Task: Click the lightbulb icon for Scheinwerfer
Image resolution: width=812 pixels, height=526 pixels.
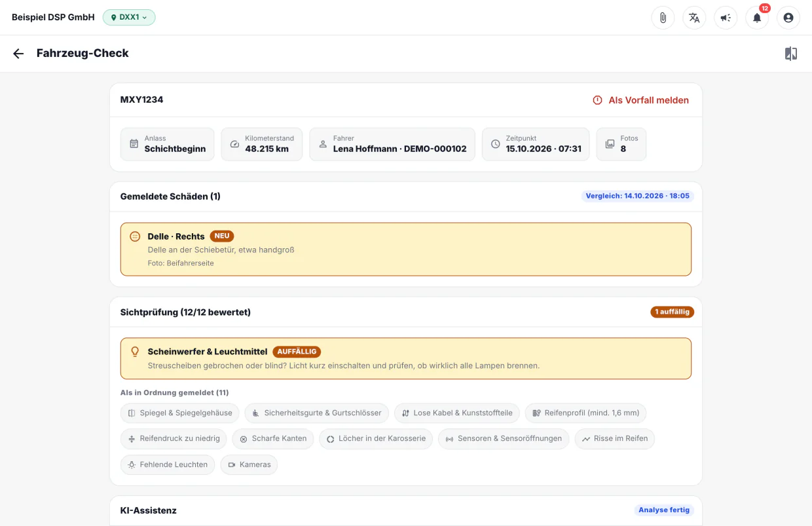Action: point(135,352)
